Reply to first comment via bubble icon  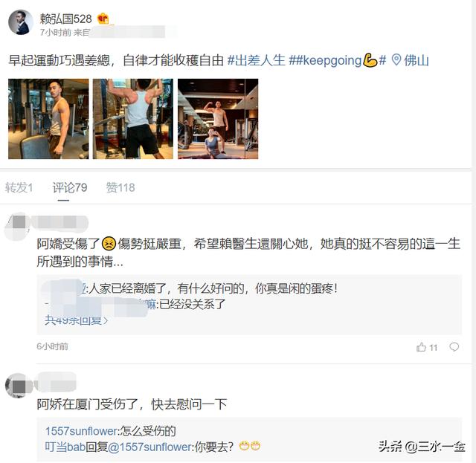point(454,347)
